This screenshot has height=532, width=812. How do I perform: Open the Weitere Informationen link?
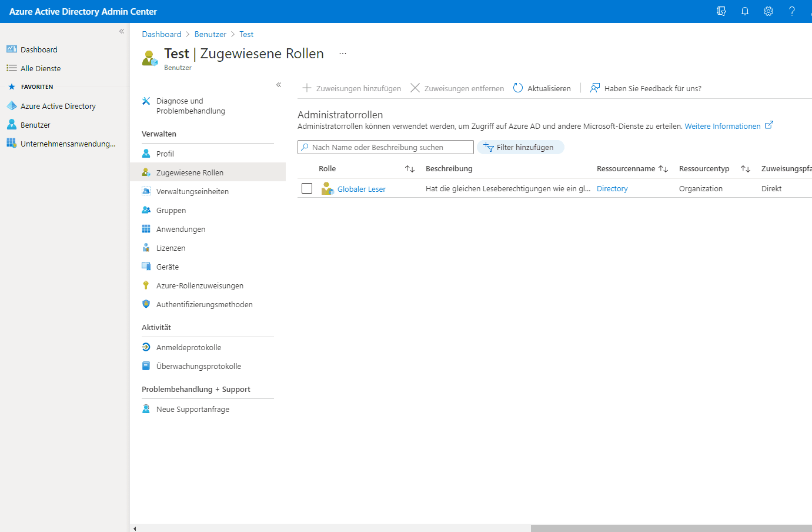pyautogui.click(x=723, y=127)
